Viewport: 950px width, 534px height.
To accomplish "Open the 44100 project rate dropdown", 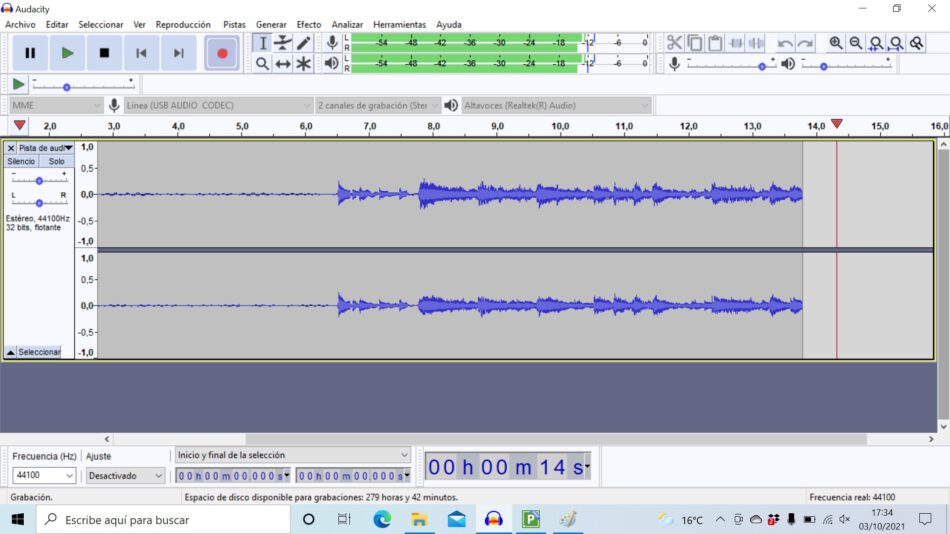I will (44, 475).
